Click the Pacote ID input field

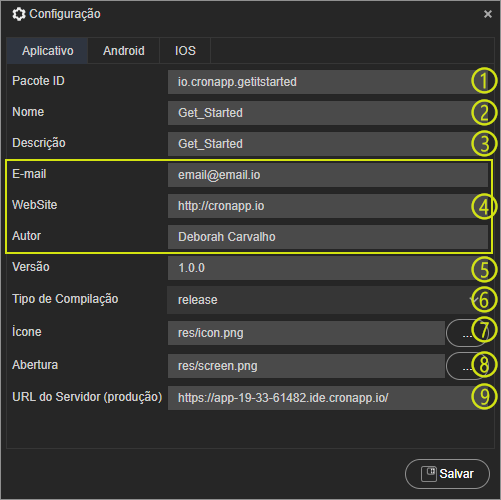328,82
